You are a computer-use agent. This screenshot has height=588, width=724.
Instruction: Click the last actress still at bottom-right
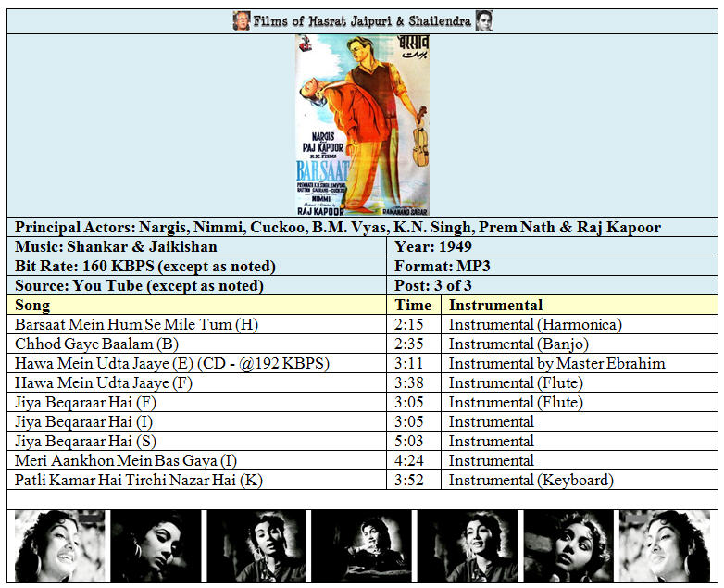(x=665, y=545)
